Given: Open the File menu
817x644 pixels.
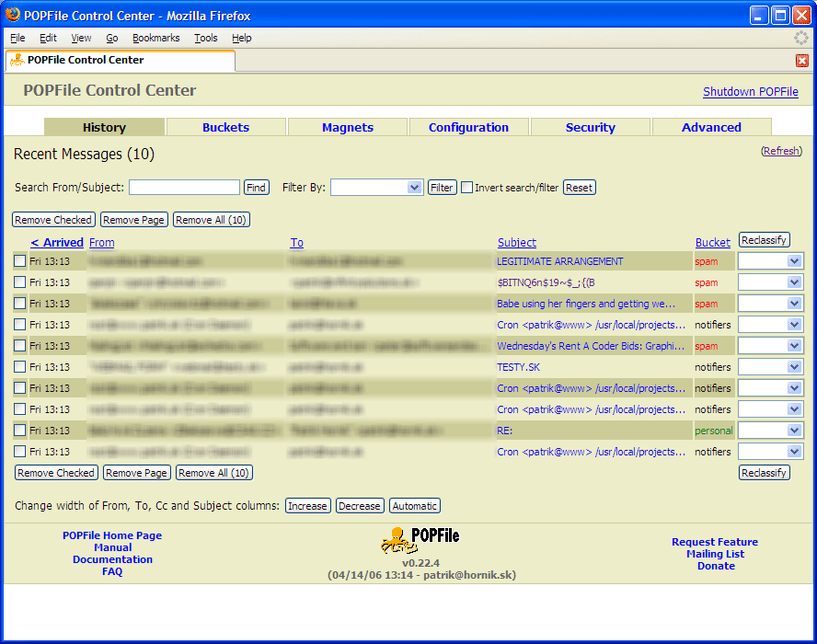Looking at the screenshot, I should 17,38.
